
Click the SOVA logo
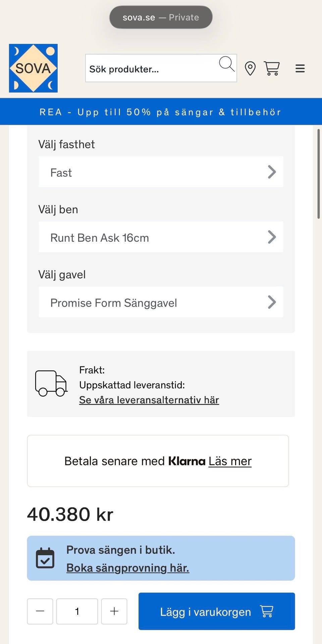33,68
